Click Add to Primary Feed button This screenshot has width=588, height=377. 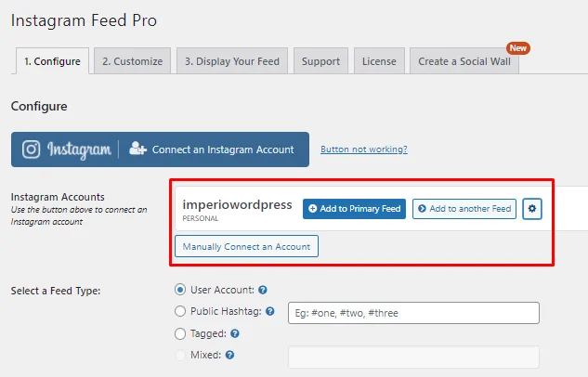click(354, 209)
